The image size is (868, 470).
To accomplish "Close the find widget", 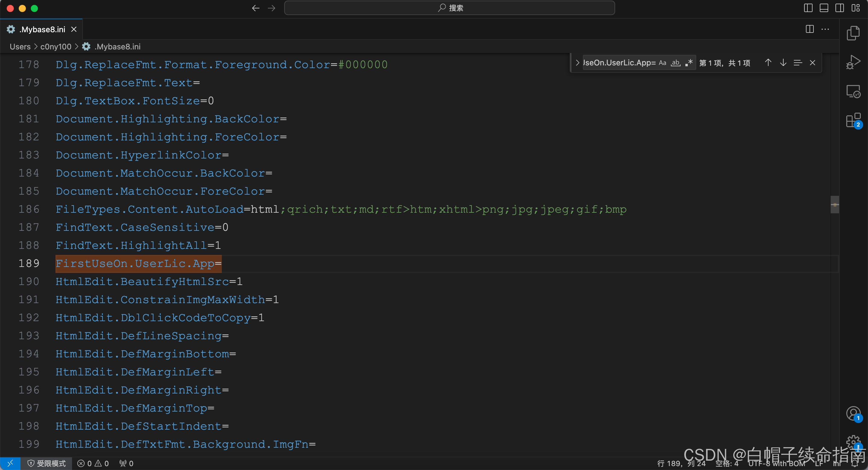I will coord(813,63).
